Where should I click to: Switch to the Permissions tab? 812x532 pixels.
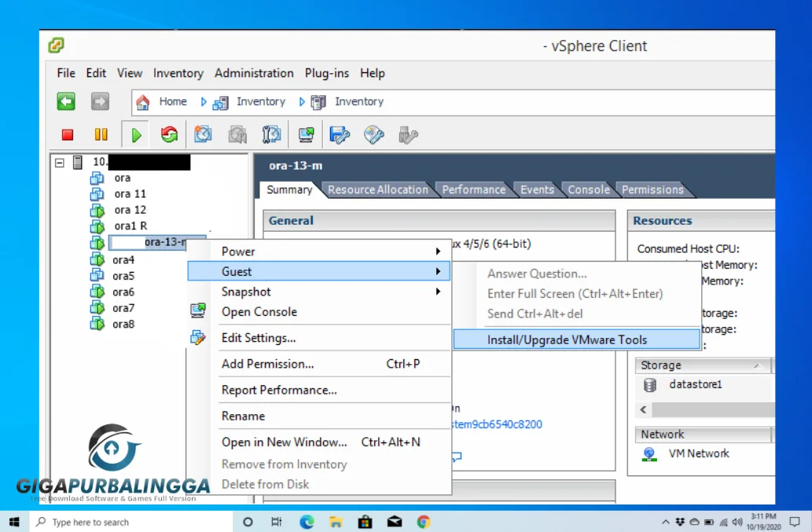pyautogui.click(x=652, y=190)
